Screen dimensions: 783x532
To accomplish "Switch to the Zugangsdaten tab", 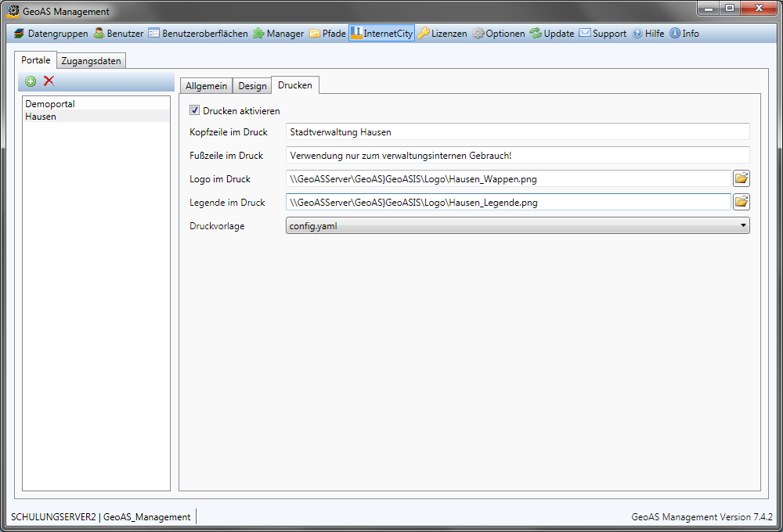I will 91,61.
